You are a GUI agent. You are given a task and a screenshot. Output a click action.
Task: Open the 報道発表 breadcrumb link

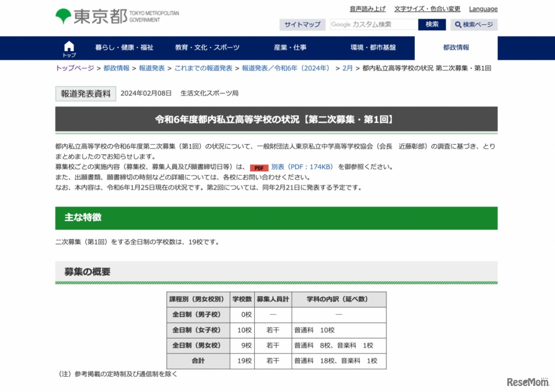point(152,68)
